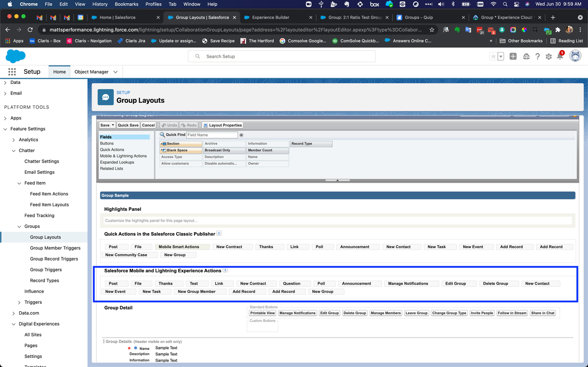Viewport: 588px width, 367px height.
Task: Open the Save button dropdown arrow
Action: coord(113,125)
